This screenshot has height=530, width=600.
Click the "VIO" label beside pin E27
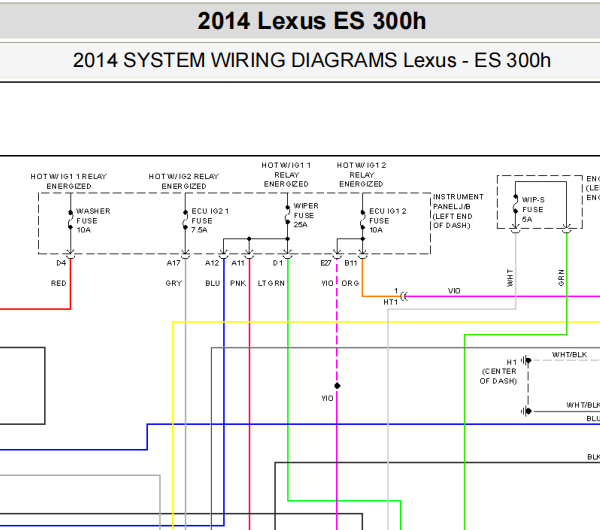[x=327, y=283]
